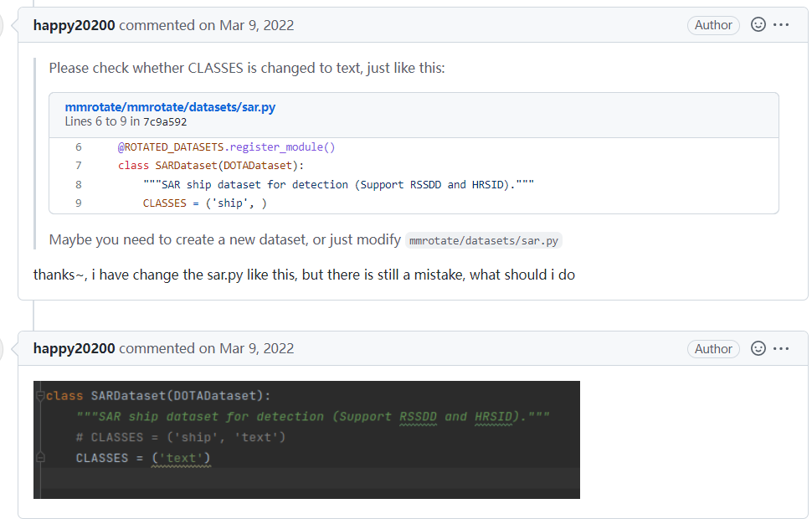Click the inline code mmrotate/datasets/sar.py
The image size is (812, 519).
point(484,240)
